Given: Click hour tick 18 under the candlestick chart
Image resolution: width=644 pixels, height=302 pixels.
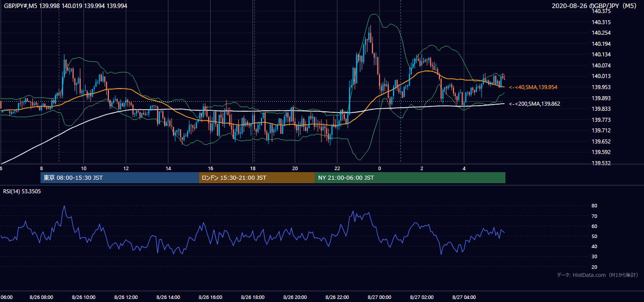Looking at the screenshot, I should (252, 168).
